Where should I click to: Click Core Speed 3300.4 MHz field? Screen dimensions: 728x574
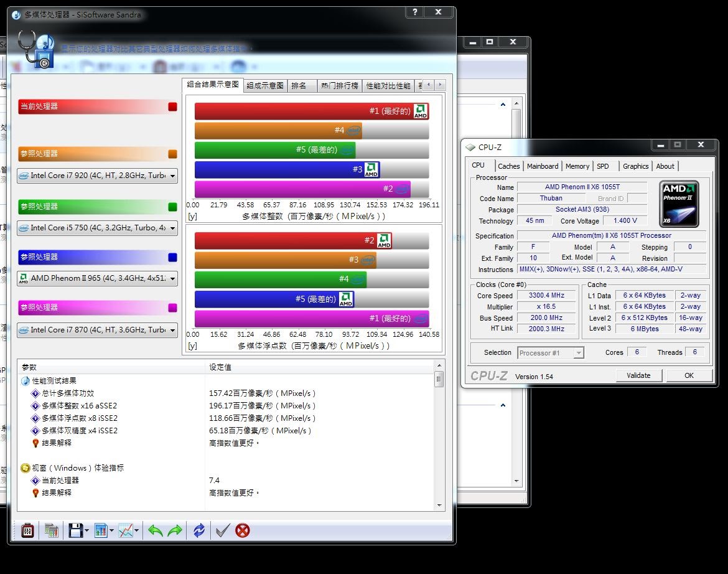click(x=546, y=295)
